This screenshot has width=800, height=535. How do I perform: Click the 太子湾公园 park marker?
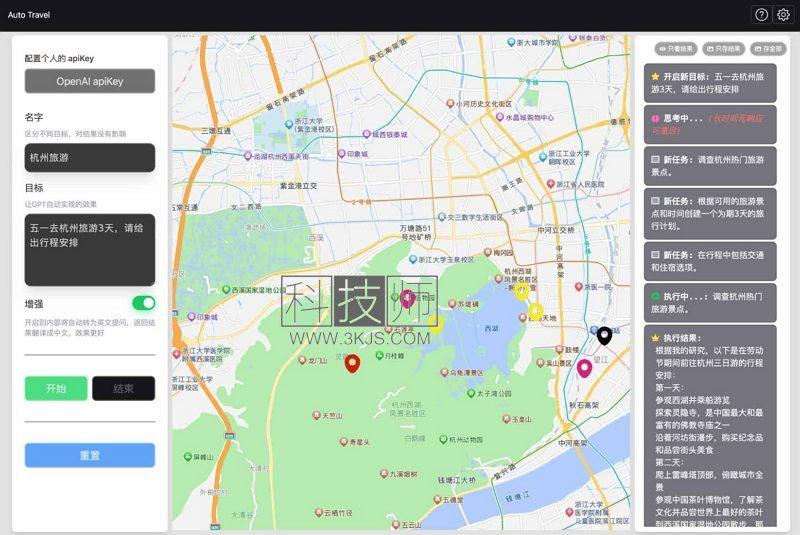point(471,393)
